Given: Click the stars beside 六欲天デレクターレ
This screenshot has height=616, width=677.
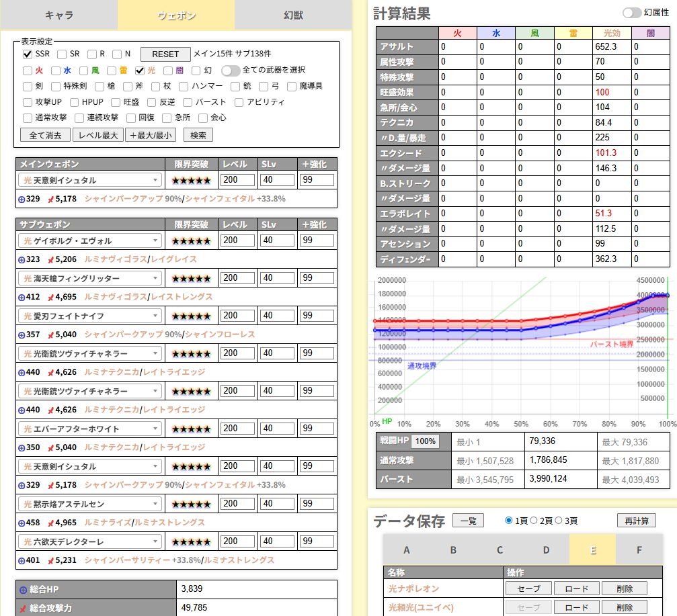Looking at the screenshot, I should tap(192, 541).
